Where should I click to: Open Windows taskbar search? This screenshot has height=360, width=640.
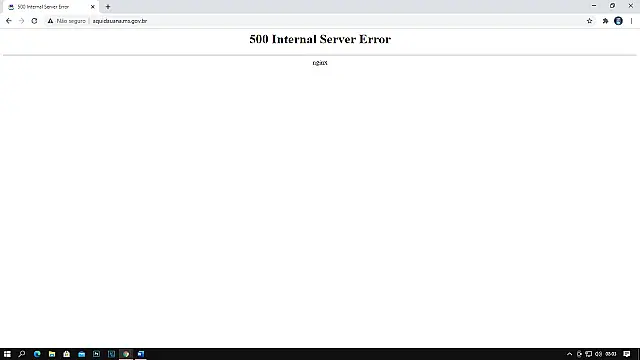(22, 354)
